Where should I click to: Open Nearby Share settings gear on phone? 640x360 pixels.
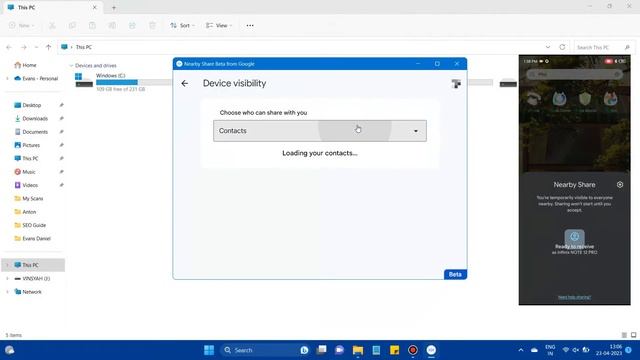pyautogui.click(x=620, y=184)
